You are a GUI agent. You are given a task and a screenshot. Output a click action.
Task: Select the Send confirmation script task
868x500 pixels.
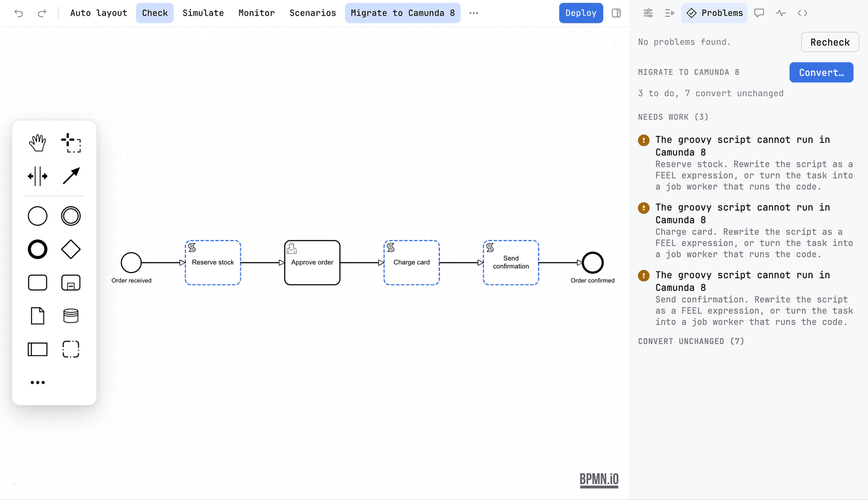tap(511, 263)
